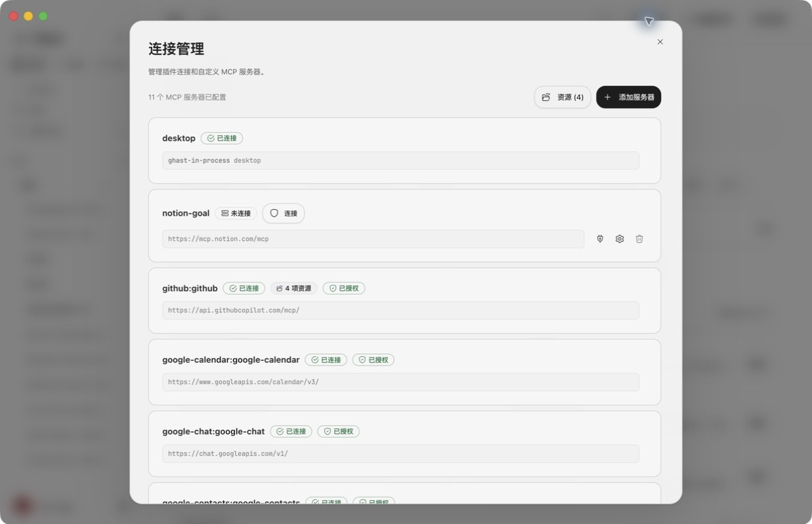Click the plug power icon for notion-goal
Viewport: 812px width, 524px height.
600,239
